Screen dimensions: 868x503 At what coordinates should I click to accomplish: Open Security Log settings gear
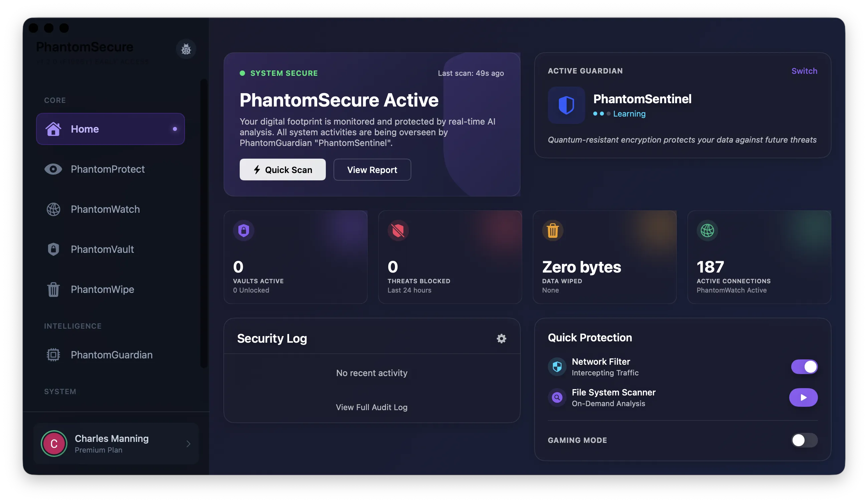pyautogui.click(x=501, y=338)
